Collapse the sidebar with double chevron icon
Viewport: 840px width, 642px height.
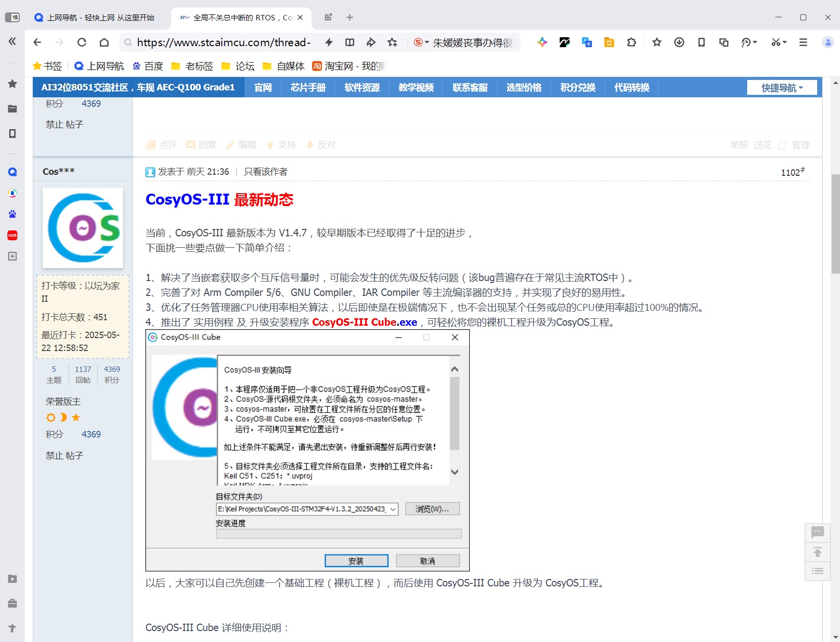[12, 41]
